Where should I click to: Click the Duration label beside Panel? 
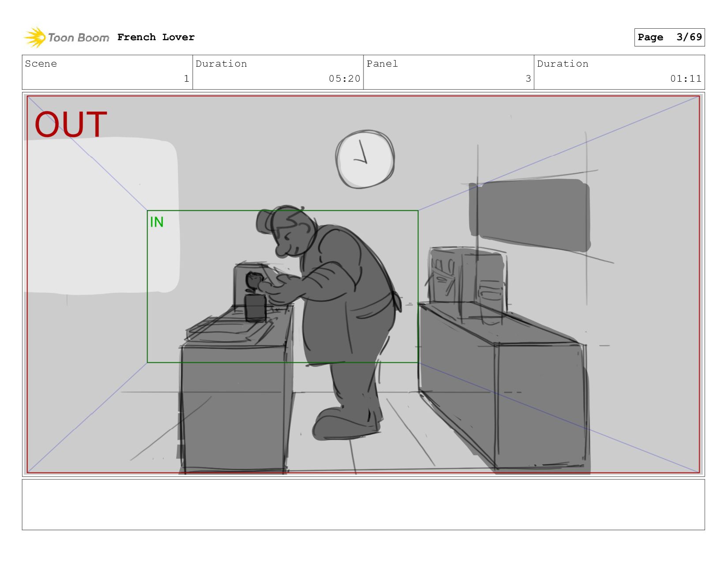click(x=563, y=64)
